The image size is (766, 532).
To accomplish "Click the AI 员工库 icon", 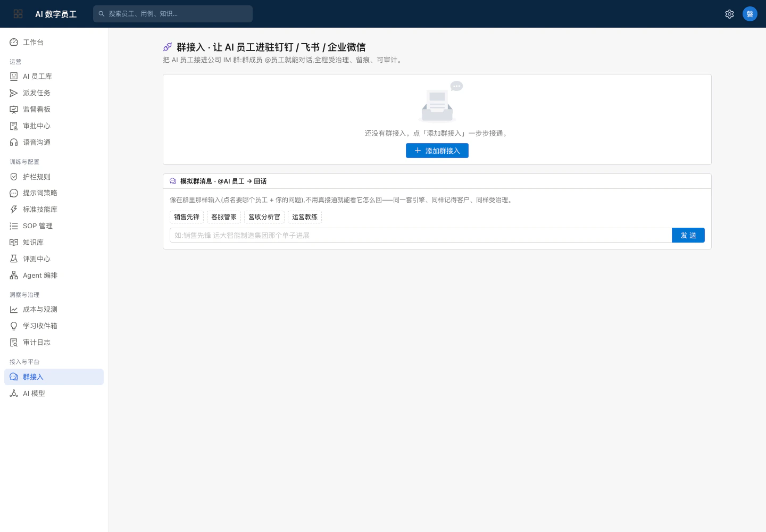I will coord(14,77).
